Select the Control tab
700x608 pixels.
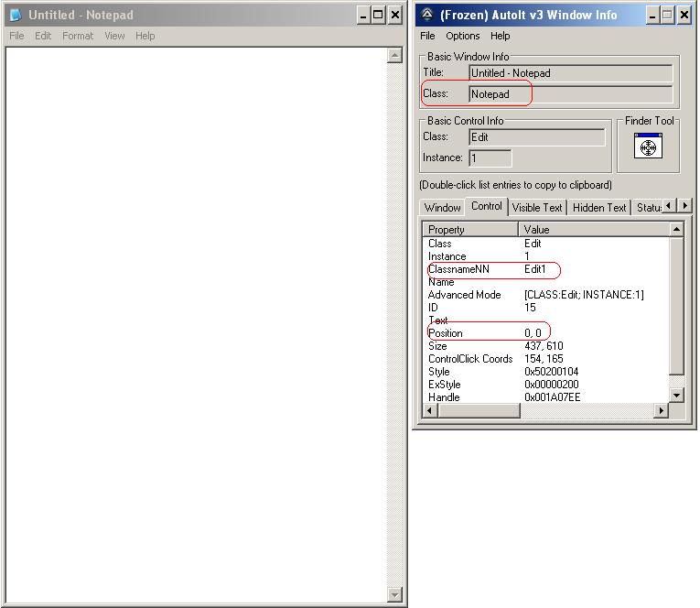(487, 206)
